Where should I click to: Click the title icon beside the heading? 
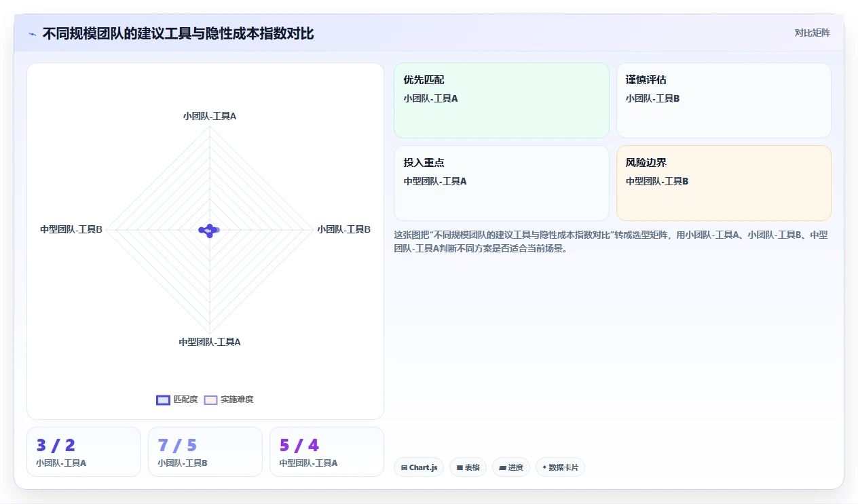[x=33, y=34]
